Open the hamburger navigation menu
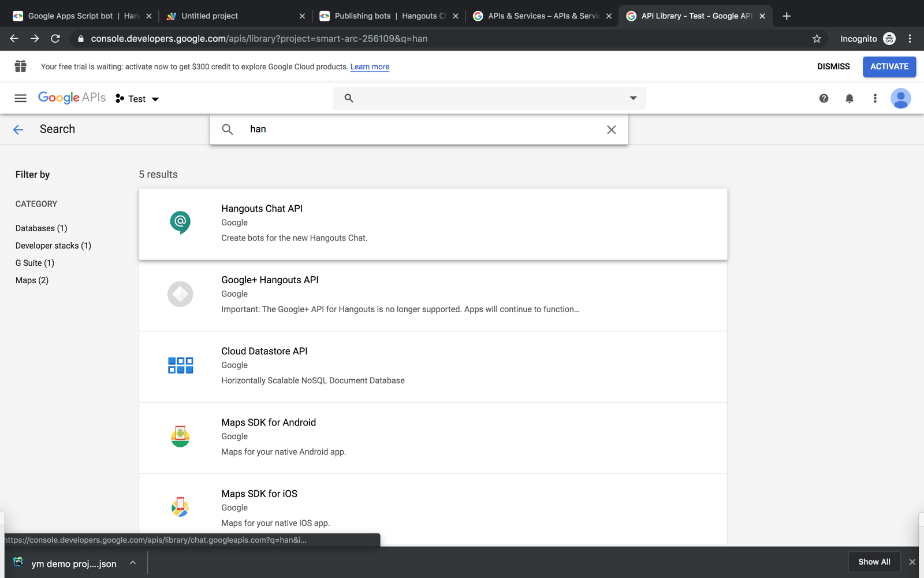 pos(20,98)
